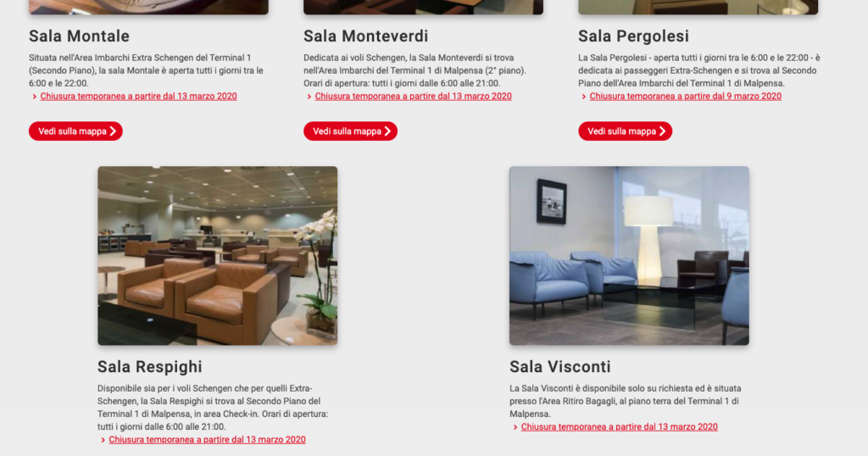The height and width of the screenshot is (456, 868).
Task: Open Sala Respighi closure notice link
Action: pyautogui.click(x=207, y=439)
